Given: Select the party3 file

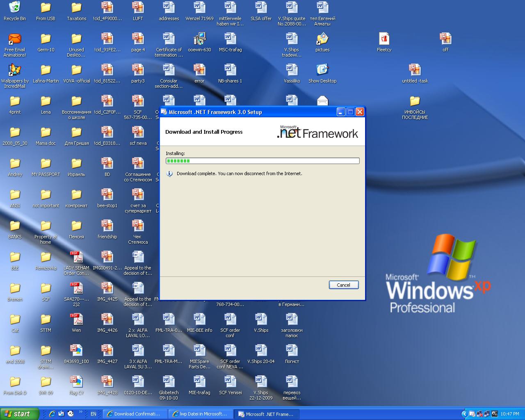Looking at the screenshot, I should click(138, 73).
